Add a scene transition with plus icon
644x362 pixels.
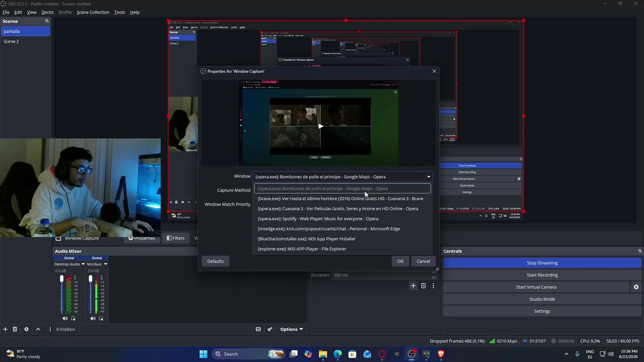coord(413,286)
